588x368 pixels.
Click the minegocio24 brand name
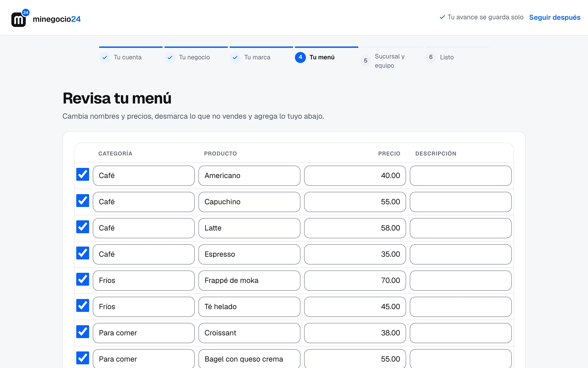(57, 19)
